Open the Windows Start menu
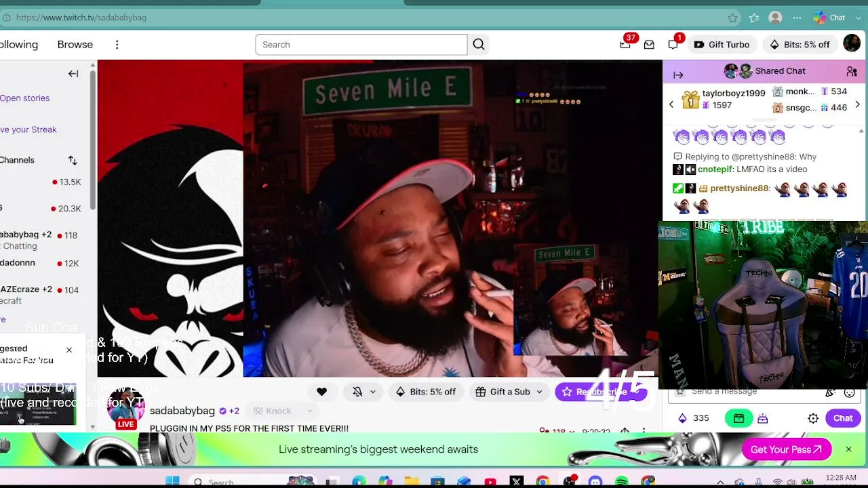This screenshot has height=488, width=868. tap(172, 482)
